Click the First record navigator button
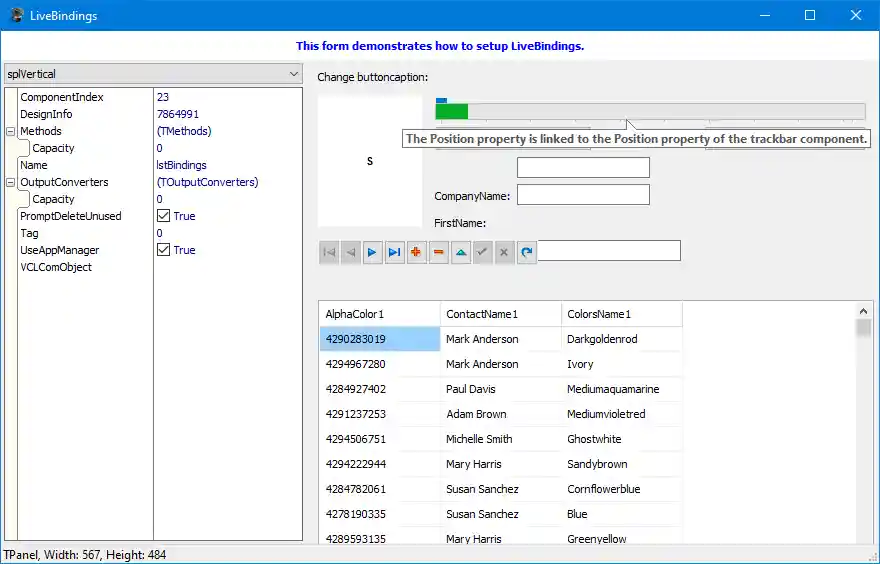 pyautogui.click(x=329, y=253)
